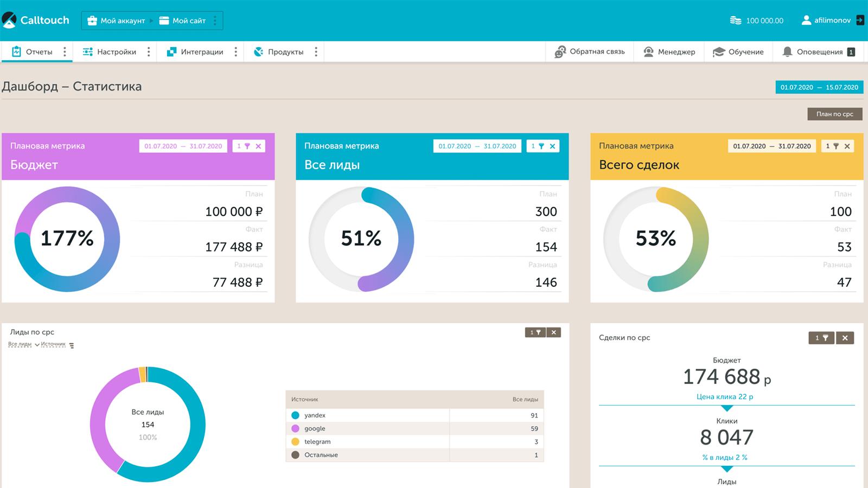The width and height of the screenshot is (868, 488).
Task: Click the account balance coins icon
Action: (735, 21)
